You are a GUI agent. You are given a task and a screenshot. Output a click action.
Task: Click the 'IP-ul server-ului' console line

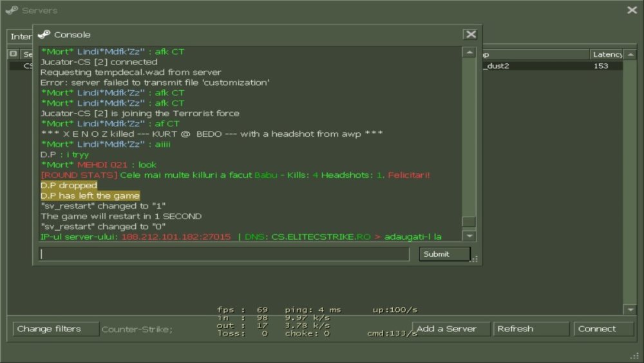[x=241, y=237]
